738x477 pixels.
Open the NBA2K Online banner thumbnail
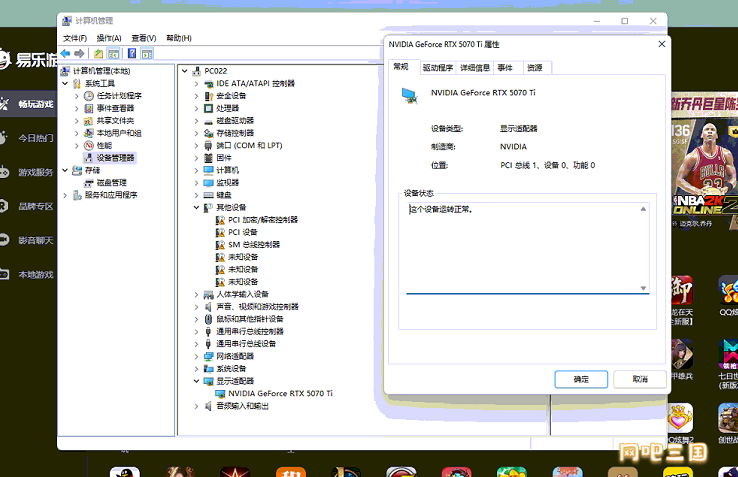(x=704, y=163)
